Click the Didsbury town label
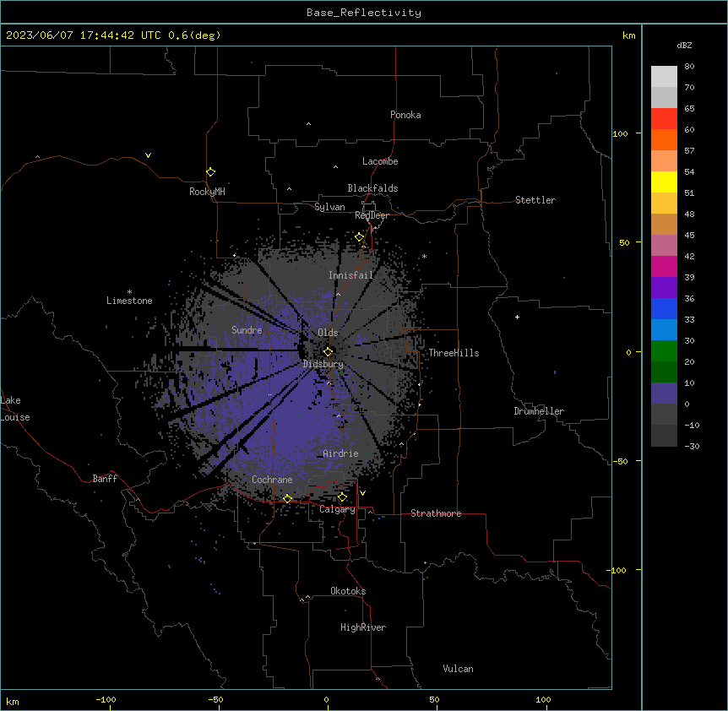 click(x=323, y=364)
